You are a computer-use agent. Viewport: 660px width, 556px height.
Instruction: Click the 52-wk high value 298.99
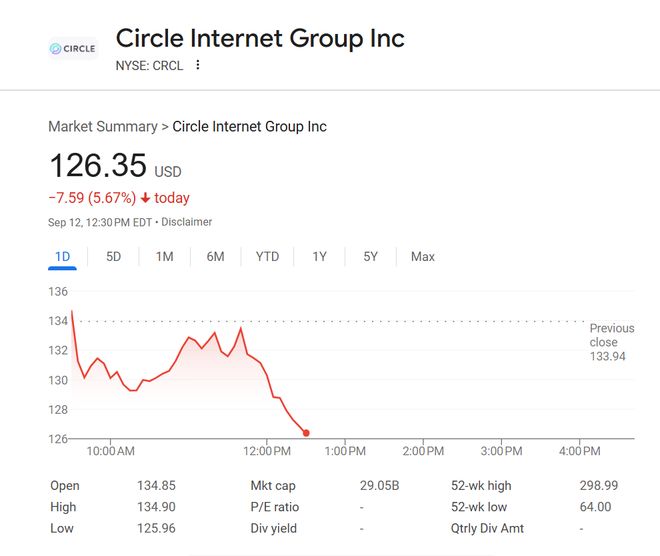599,486
